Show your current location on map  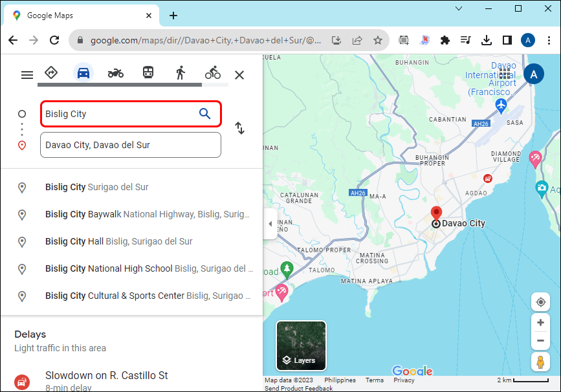tap(540, 302)
